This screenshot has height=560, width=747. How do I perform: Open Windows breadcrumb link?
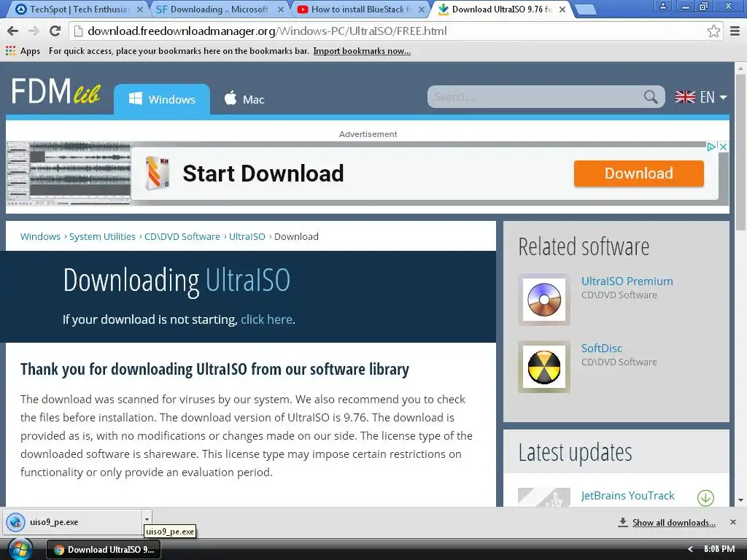(40, 237)
